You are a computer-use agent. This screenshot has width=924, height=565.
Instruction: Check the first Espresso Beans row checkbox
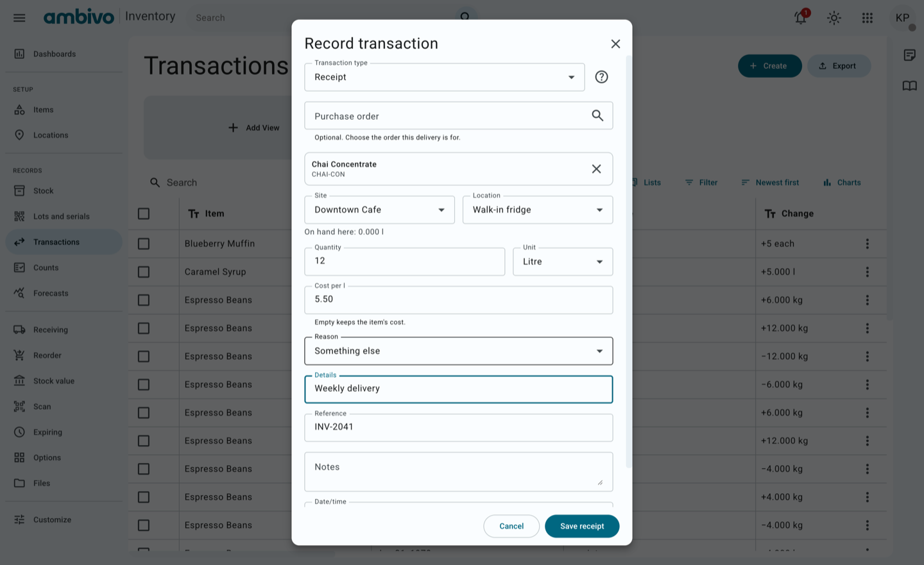click(144, 300)
